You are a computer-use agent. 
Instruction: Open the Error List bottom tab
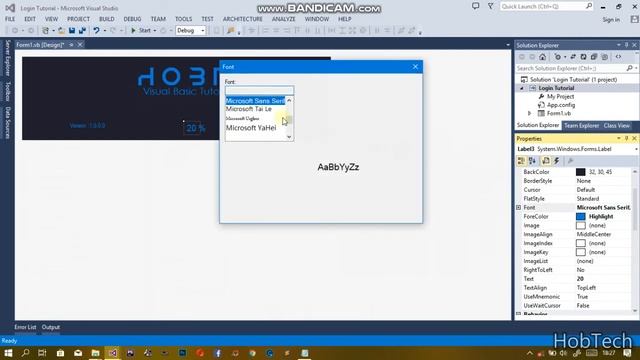[25, 327]
